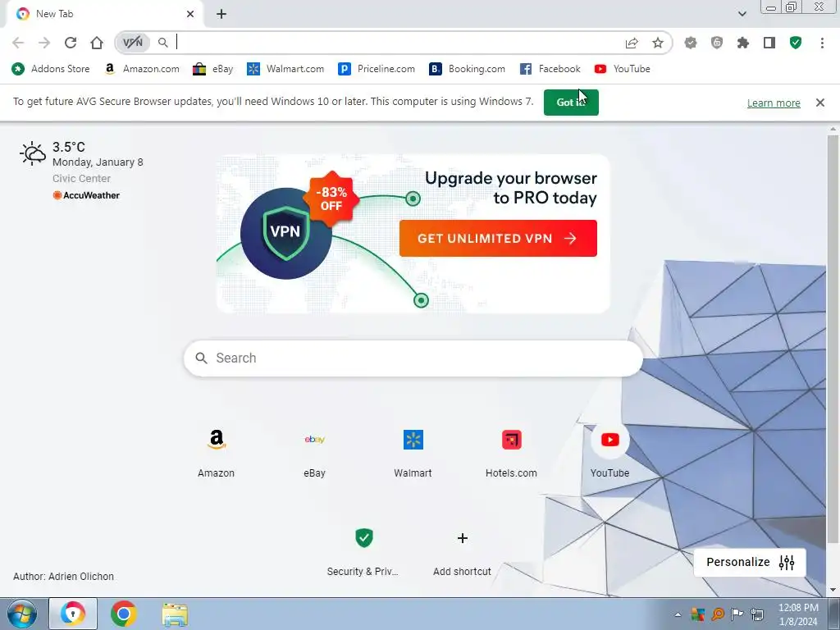Open a new tab with plus button
Screen dimensions: 840x630
coord(221,14)
